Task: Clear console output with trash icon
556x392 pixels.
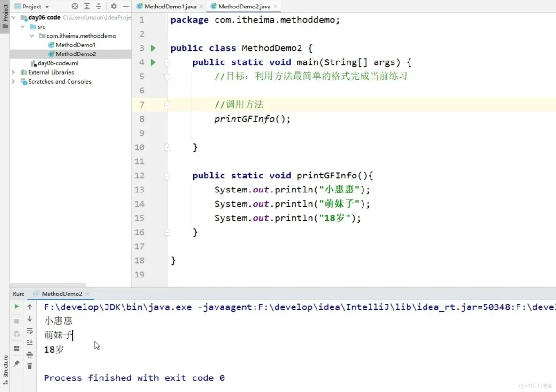Action: tap(30, 366)
